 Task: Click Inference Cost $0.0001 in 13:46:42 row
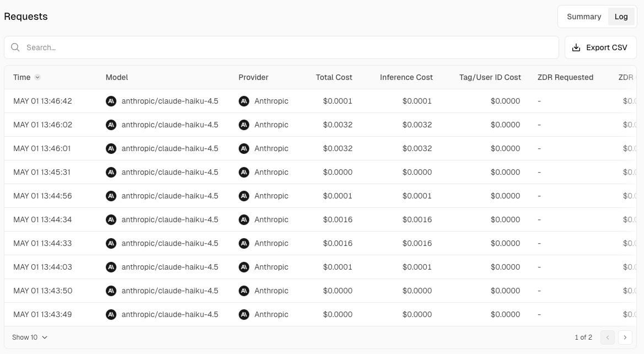417,101
